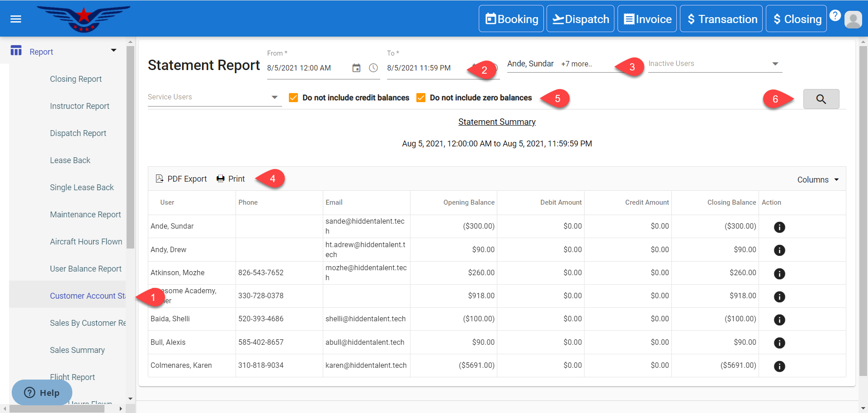Click the search magnifier button
The height and width of the screenshot is (413, 868).
coord(821,99)
